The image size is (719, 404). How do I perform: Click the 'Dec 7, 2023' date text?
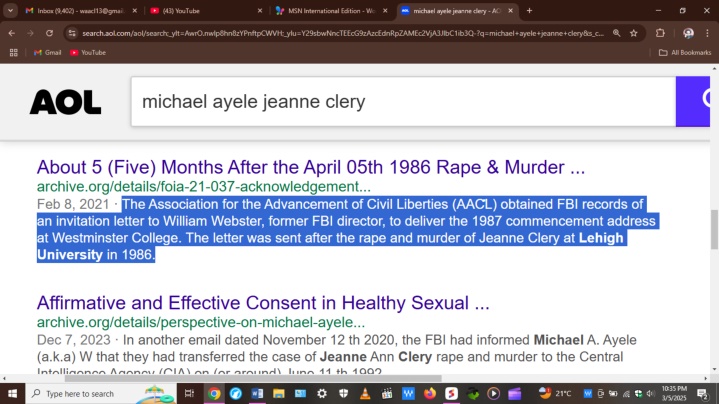point(74,340)
